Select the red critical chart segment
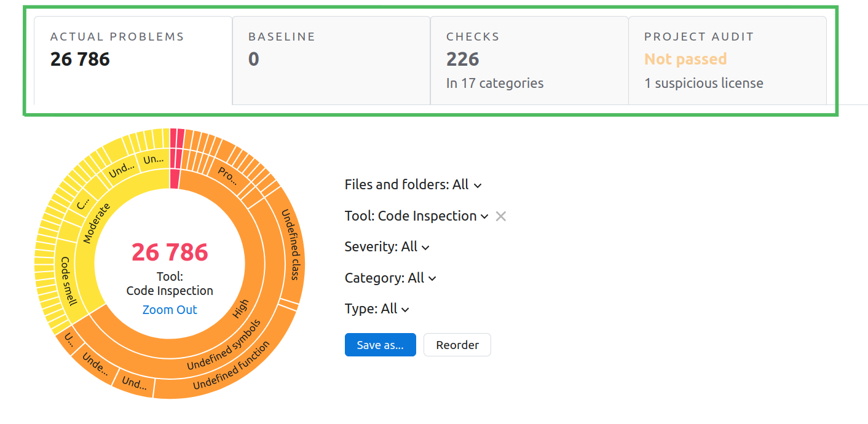Screen dimensions: 868x424 tap(175, 179)
